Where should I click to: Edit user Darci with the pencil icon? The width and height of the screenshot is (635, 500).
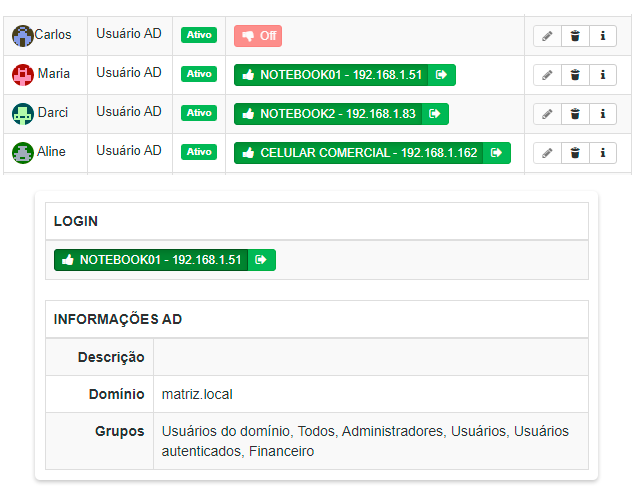coord(547,114)
